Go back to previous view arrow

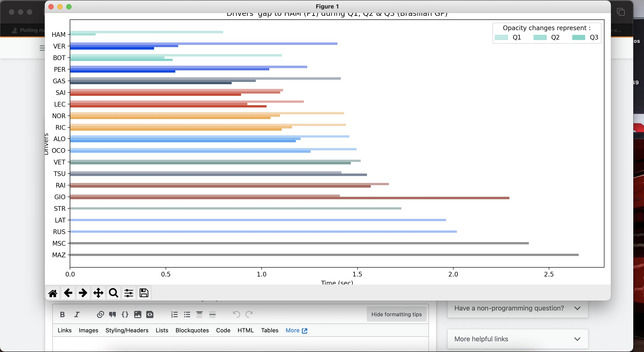(68, 293)
